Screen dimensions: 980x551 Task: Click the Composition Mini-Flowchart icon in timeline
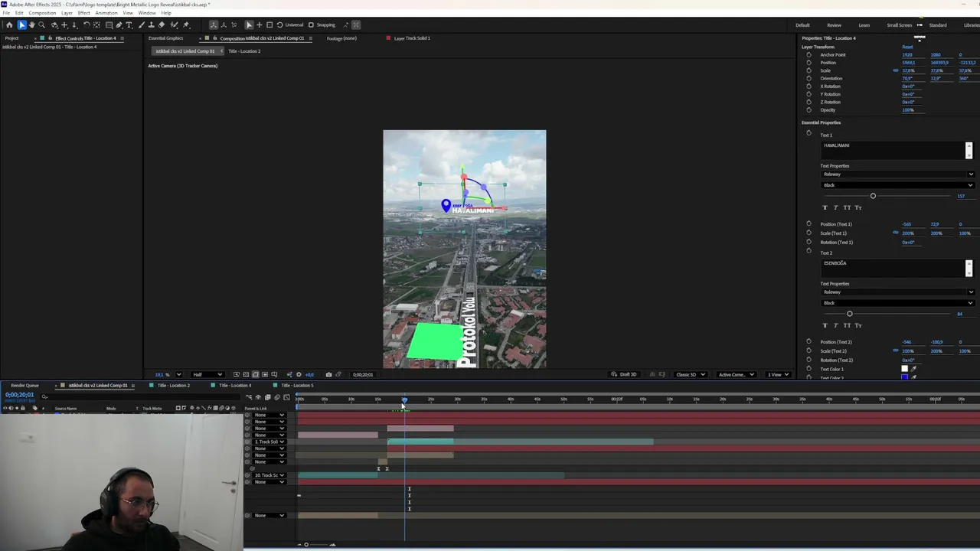249,397
